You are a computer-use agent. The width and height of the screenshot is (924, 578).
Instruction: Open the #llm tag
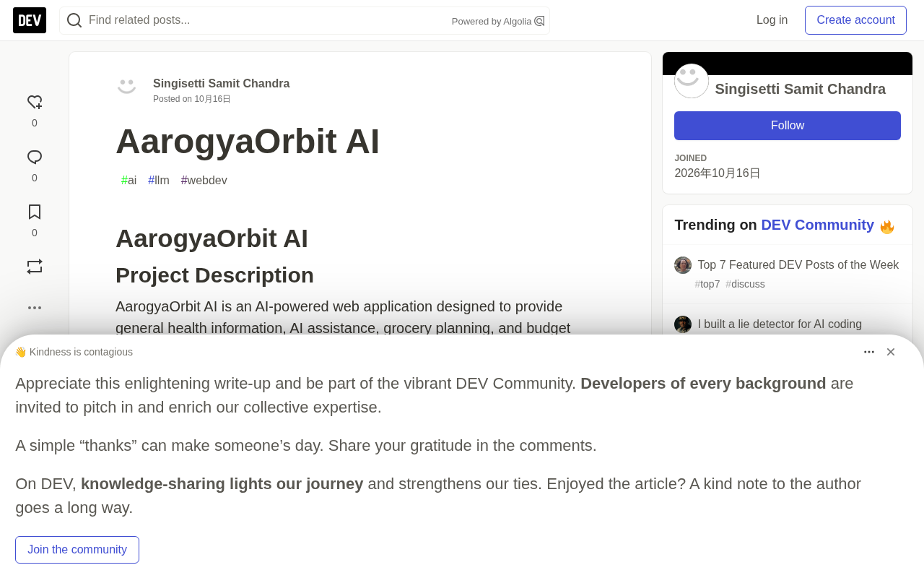pyautogui.click(x=159, y=181)
